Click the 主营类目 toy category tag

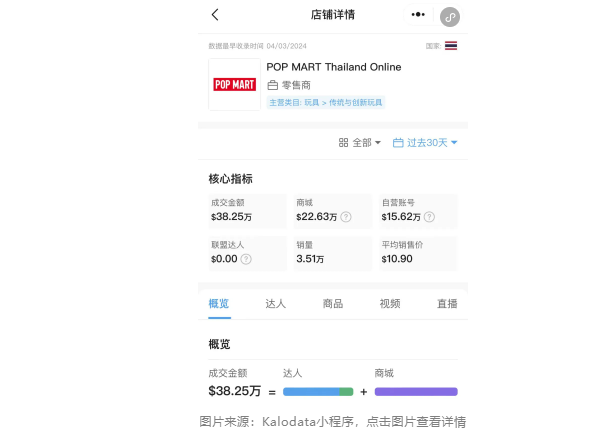[326, 103]
